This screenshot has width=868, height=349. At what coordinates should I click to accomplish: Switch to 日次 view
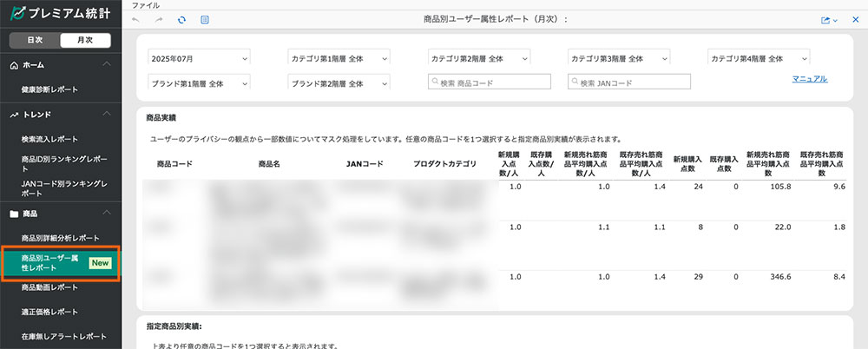[x=35, y=41]
